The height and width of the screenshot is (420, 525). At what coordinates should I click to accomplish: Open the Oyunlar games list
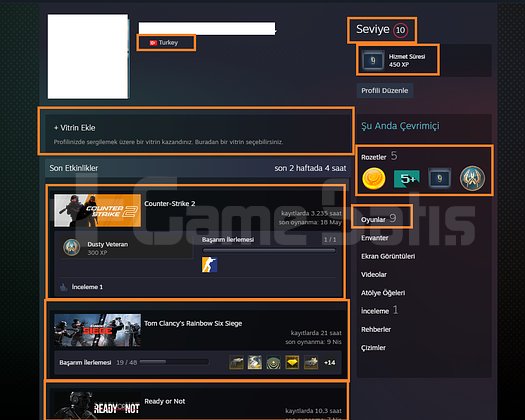(x=373, y=220)
